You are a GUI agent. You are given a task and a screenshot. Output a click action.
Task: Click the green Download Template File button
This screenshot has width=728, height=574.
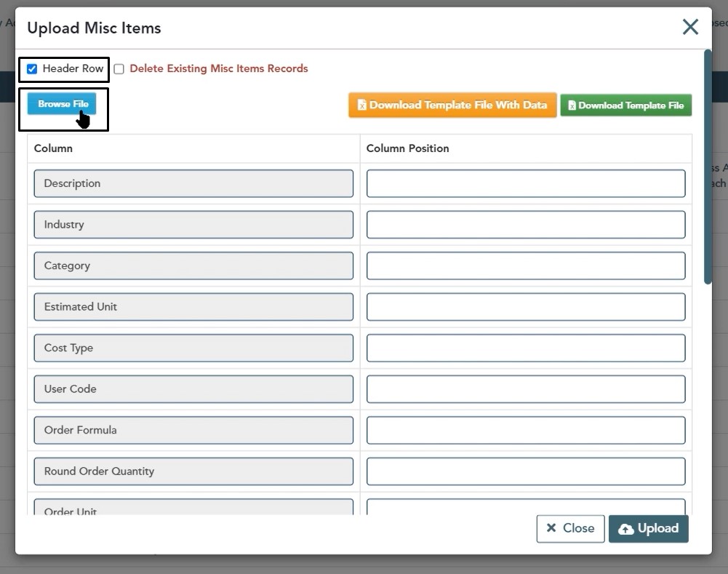(625, 105)
